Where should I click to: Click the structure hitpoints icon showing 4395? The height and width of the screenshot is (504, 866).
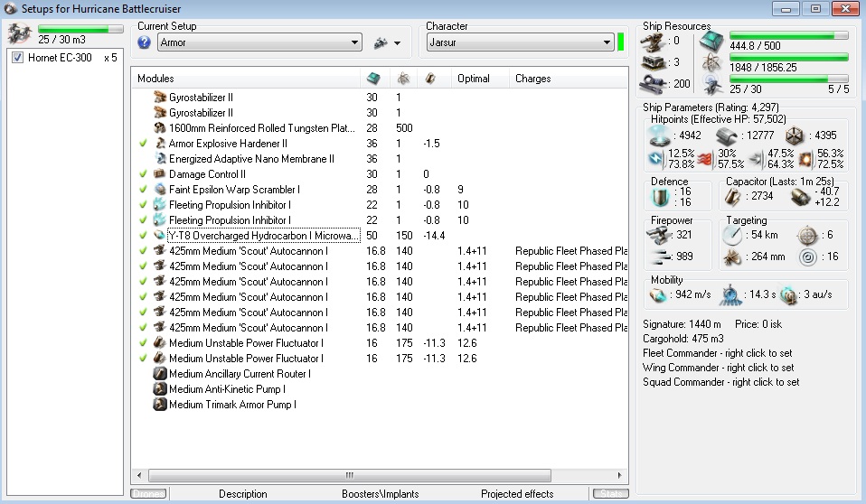pos(795,135)
